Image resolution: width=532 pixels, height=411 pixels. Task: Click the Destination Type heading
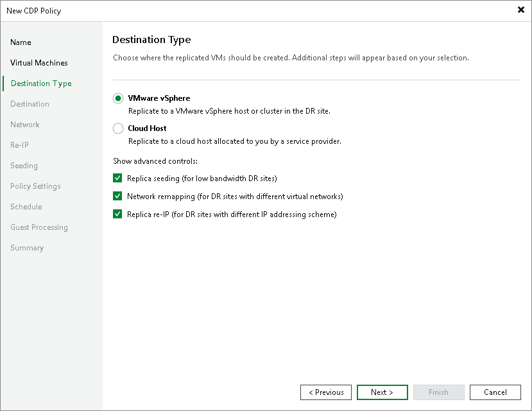(151, 40)
